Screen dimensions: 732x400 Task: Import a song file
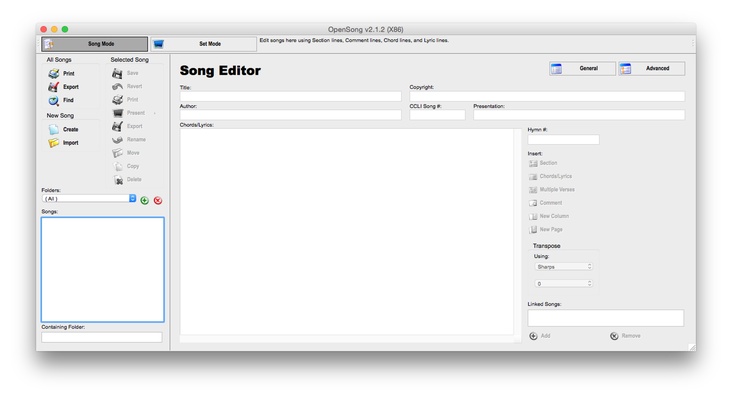[x=63, y=143]
